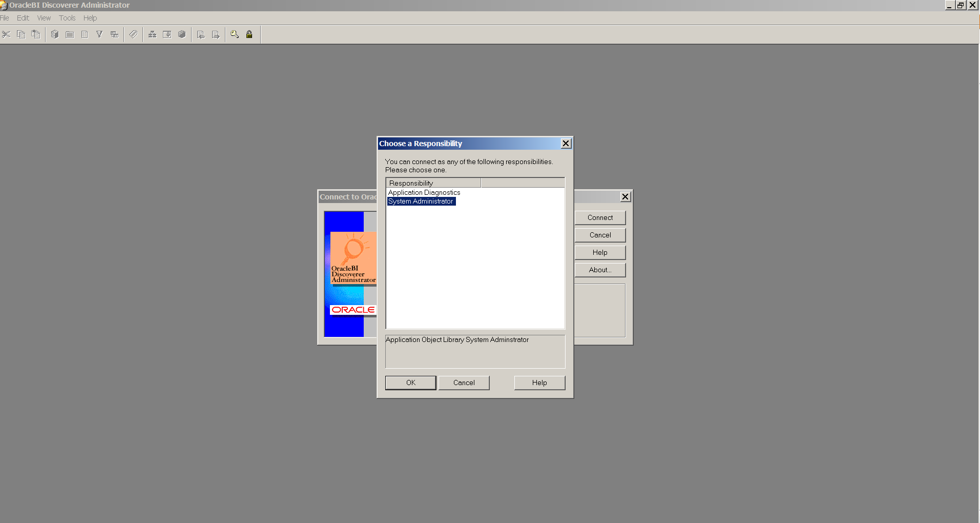This screenshot has width=980, height=523.
Task: Open the Edit menu
Action: click(23, 18)
